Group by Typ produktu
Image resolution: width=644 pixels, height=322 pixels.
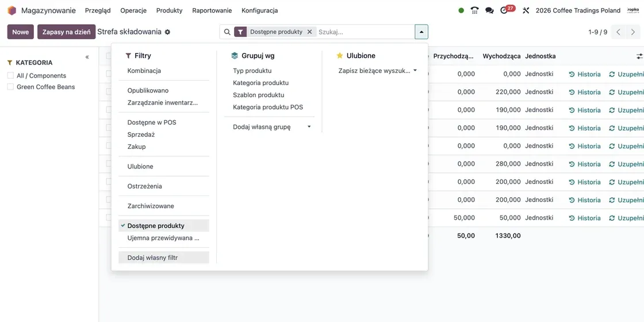(270, 71)
